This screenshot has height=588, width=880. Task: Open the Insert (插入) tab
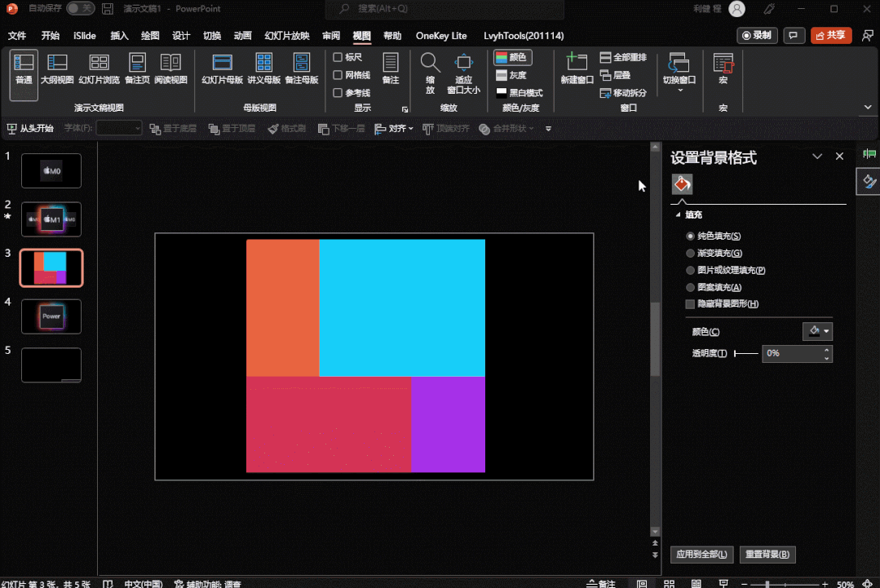tap(119, 35)
